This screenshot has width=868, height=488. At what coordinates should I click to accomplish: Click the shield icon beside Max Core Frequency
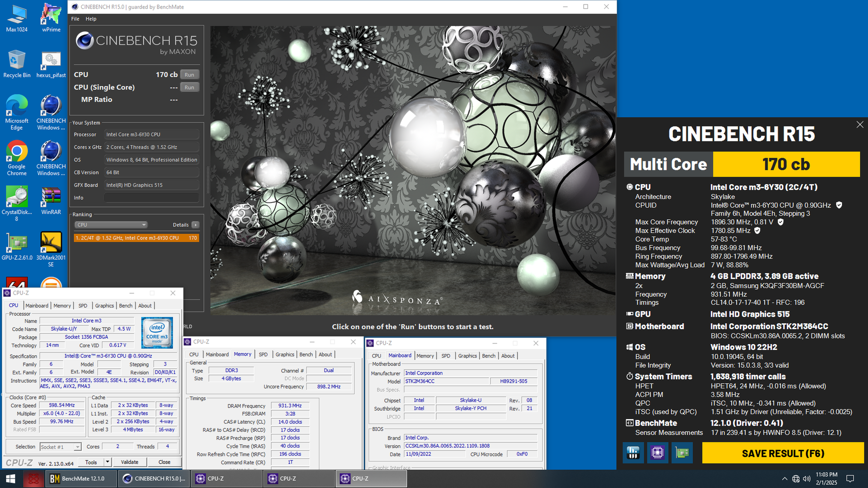pyautogui.click(x=780, y=222)
